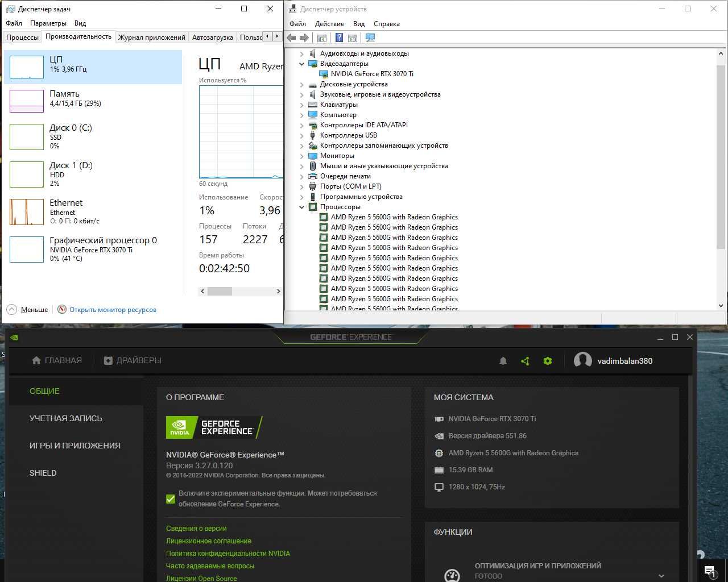The height and width of the screenshot is (582, 728).
Task: Click the Device Manager title bar icon
Action: (292, 9)
